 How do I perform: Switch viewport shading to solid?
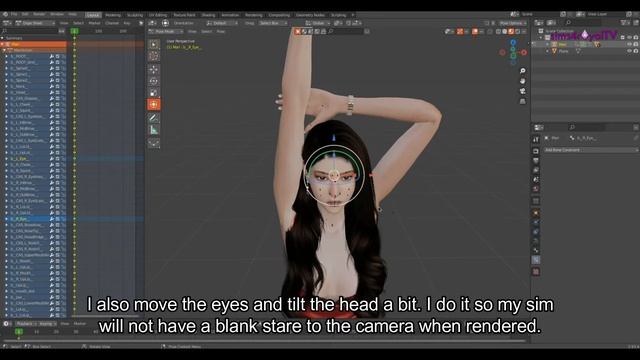(505, 31)
